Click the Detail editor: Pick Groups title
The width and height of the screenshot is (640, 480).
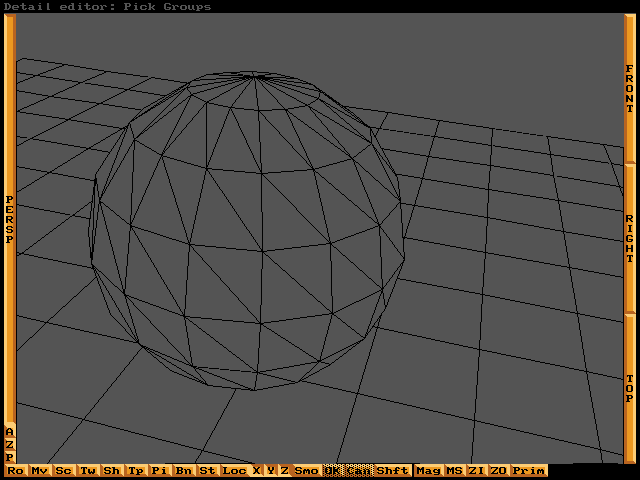click(x=107, y=7)
